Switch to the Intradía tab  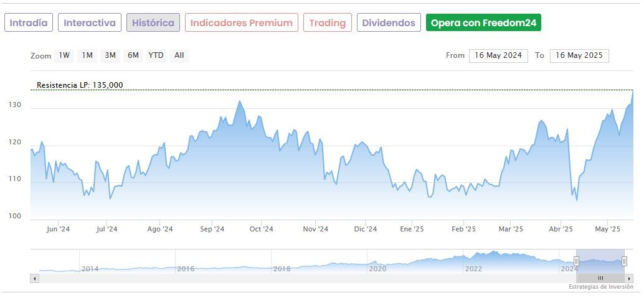click(x=29, y=23)
